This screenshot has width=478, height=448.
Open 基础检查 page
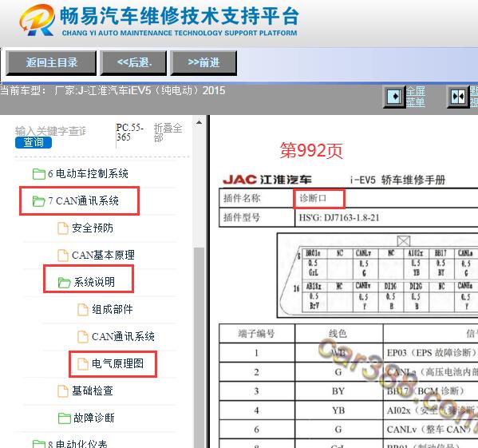click(x=93, y=391)
